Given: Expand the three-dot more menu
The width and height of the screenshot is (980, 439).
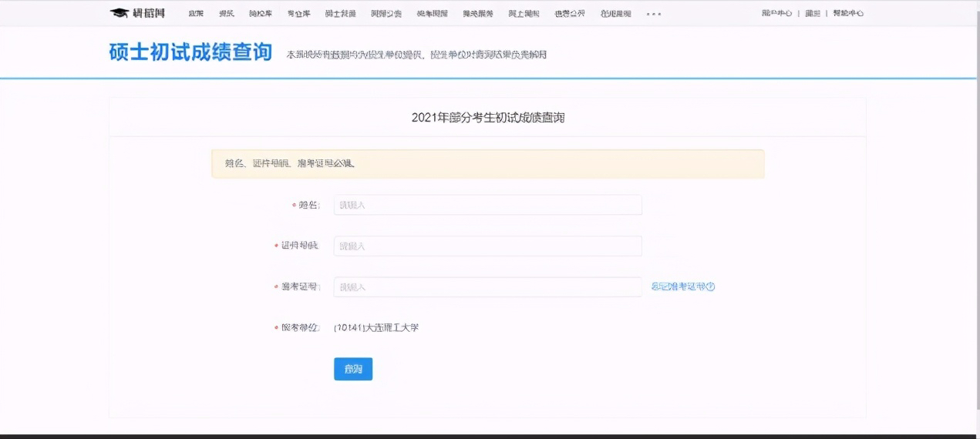Looking at the screenshot, I should click(654, 14).
